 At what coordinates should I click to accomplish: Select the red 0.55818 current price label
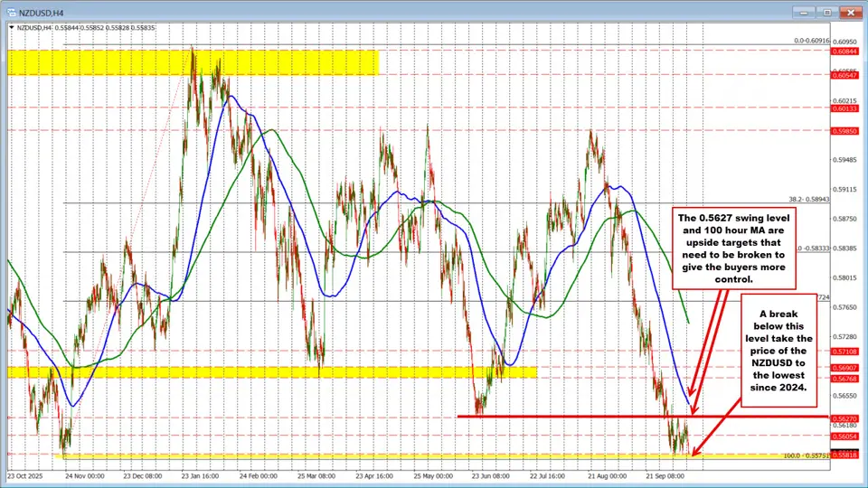[x=844, y=455]
